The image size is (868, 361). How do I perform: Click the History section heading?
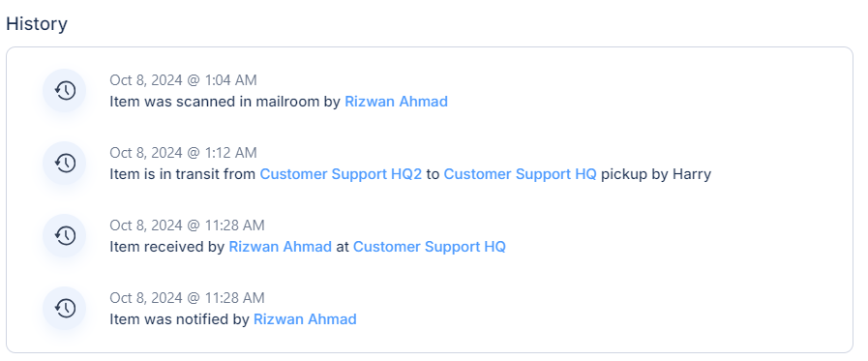[x=37, y=24]
